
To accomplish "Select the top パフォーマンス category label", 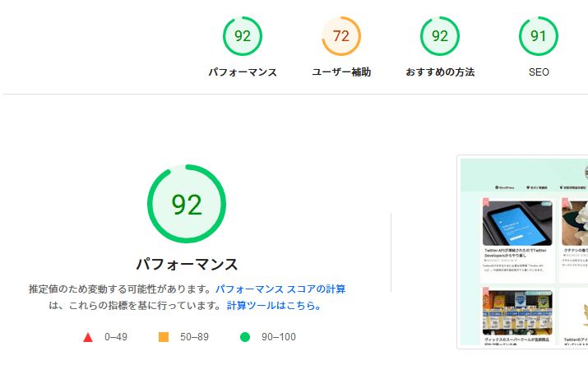I will pyautogui.click(x=243, y=72).
